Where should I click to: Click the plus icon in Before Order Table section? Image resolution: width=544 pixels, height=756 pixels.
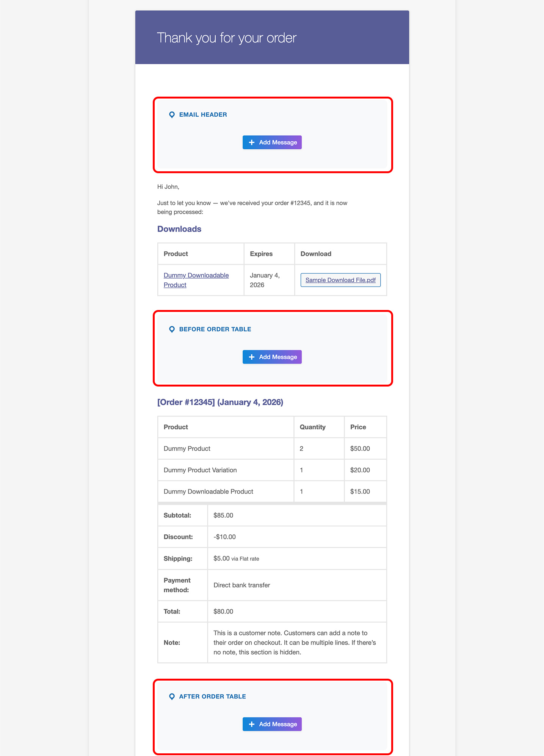coord(251,357)
